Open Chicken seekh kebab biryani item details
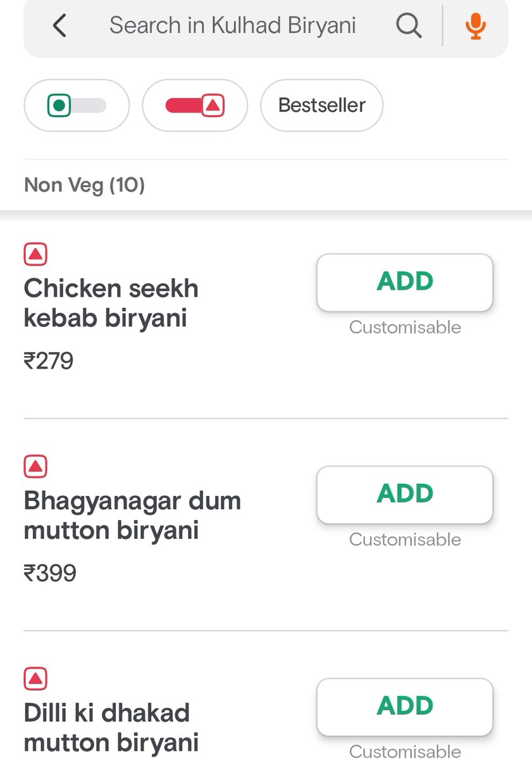The image size is (532, 759). point(111,303)
